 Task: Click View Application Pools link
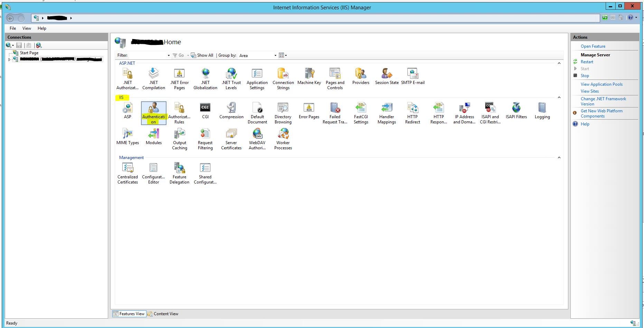coord(601,84)
